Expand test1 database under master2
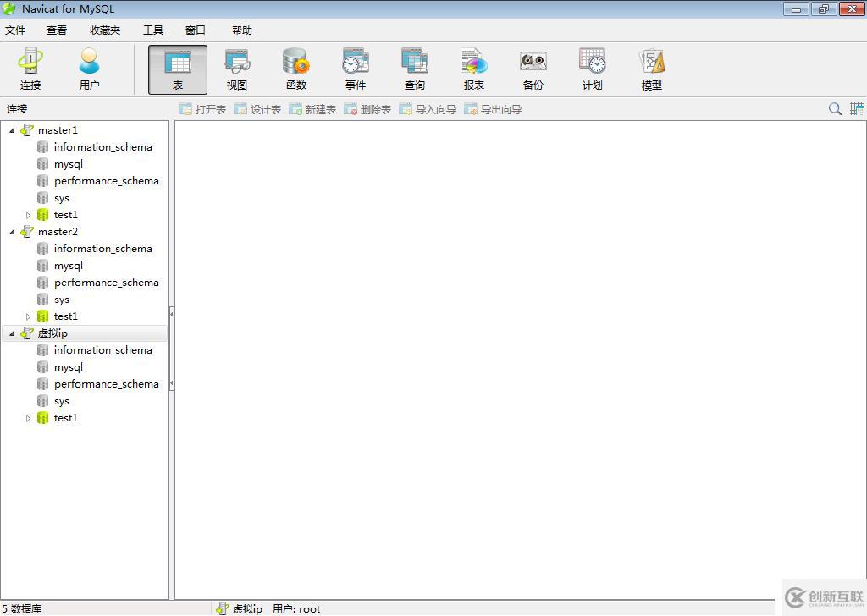 pos(28,316)
